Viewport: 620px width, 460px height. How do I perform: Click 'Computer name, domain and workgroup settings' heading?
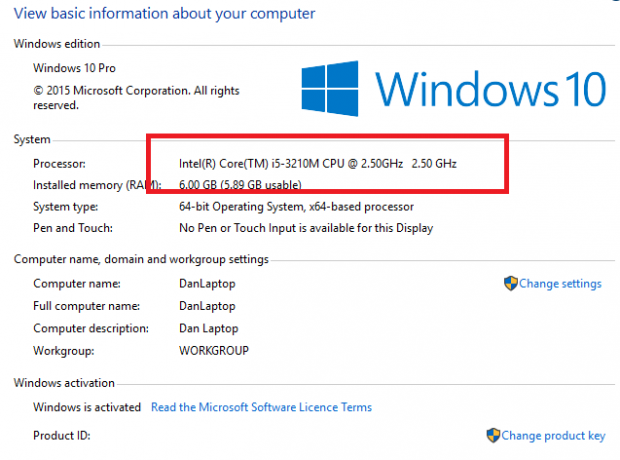coord(141,259)
